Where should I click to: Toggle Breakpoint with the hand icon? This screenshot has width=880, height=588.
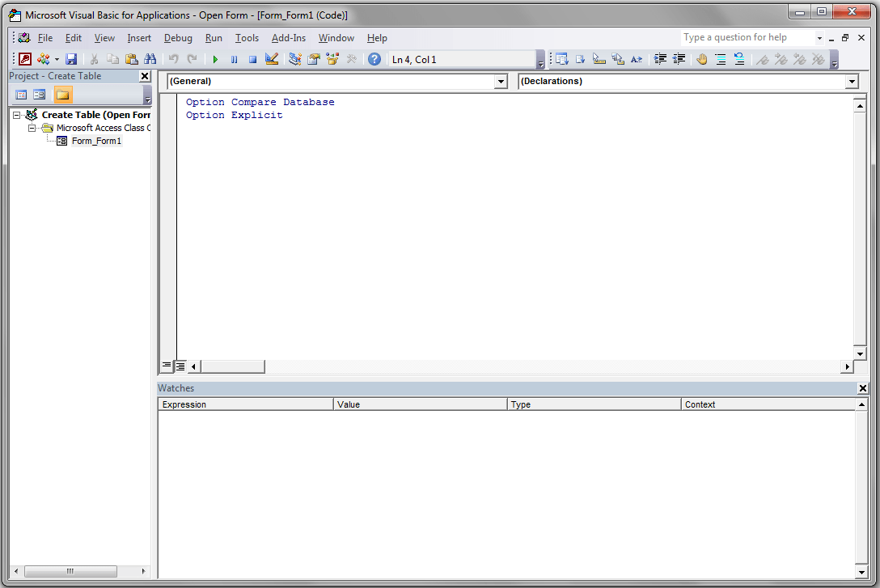(x=702, y=59)
